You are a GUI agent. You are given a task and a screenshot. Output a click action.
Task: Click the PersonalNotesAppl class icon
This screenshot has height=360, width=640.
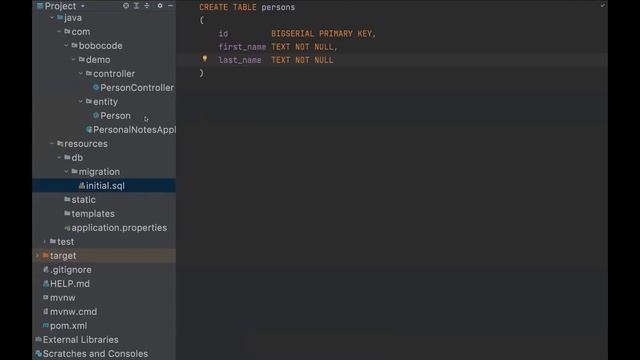[x=89, y=129]
